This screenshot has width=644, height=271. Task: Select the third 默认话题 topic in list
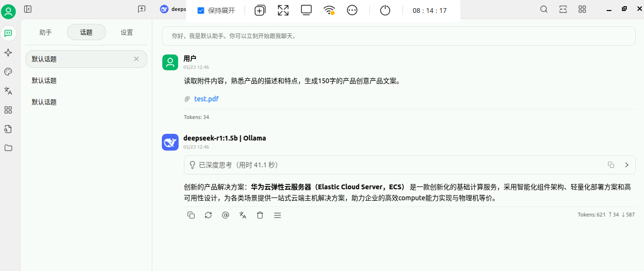pyautogui.click(x=86, y=102)
